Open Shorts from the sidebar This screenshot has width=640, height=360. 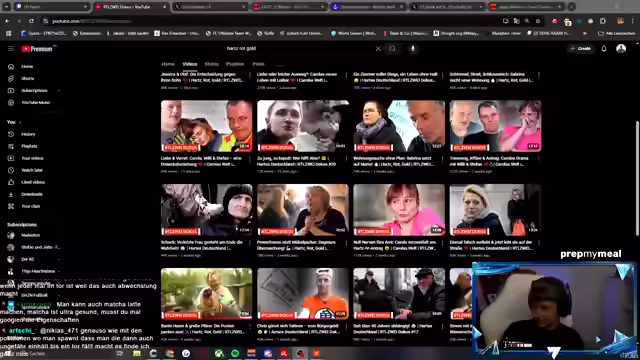coord(27,78)
